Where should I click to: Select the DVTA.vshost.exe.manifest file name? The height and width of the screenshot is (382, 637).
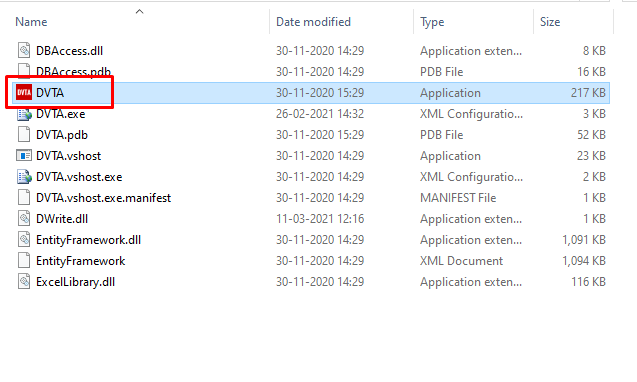tap(104, 198)
